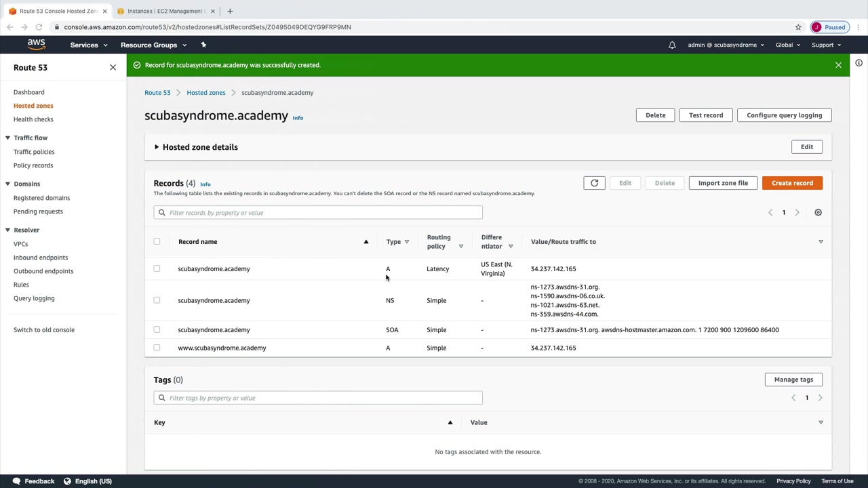Select the SOA record checkbox
The image size is (868, 488).
point(157,329)
